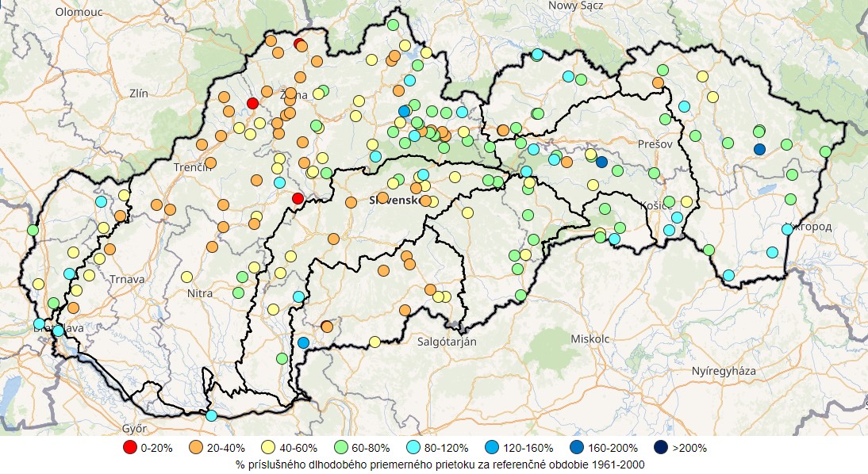868x474 pixels.
Task: Click the Nitra city label
Action: point(200,293)
